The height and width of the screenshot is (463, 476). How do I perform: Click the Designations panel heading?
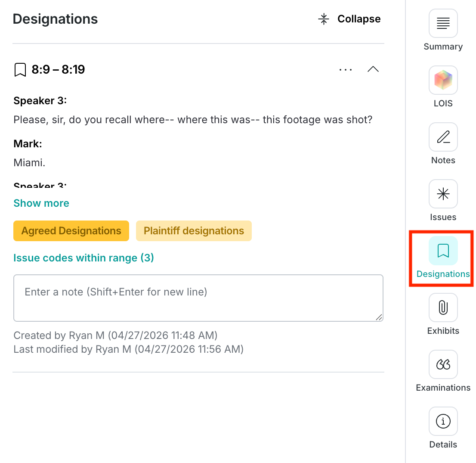pyautogui.click(x=55, y=19)
